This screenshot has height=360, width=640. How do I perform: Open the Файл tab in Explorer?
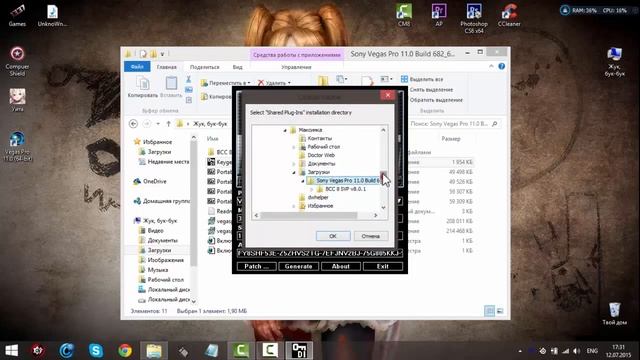(x=137, y=67)
